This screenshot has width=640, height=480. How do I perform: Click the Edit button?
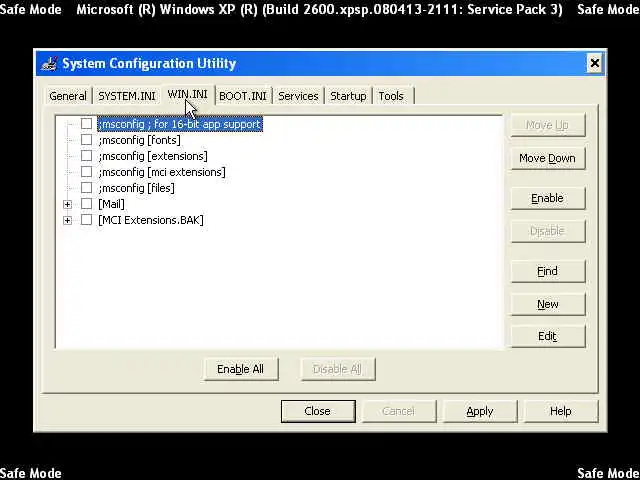coord(548,336)
